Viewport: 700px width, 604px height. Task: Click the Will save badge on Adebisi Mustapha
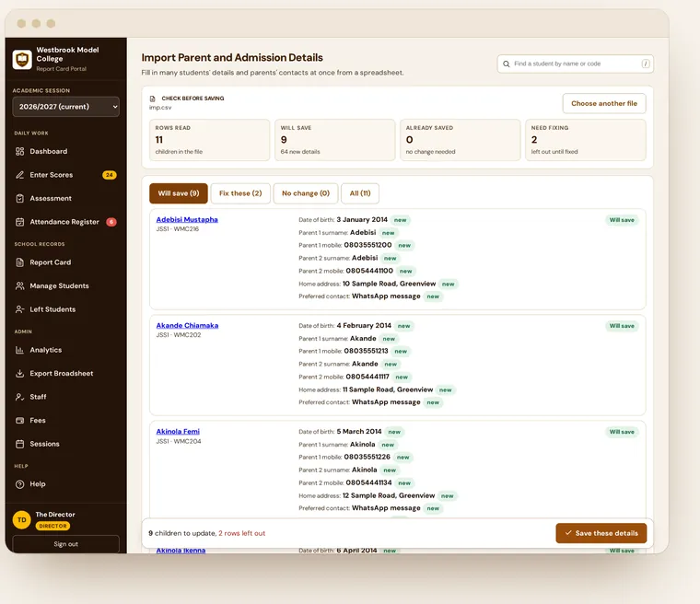coord(622,220)
